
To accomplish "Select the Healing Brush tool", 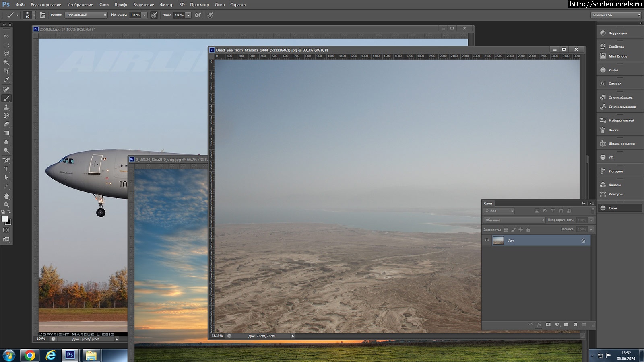I will (6, 89).
